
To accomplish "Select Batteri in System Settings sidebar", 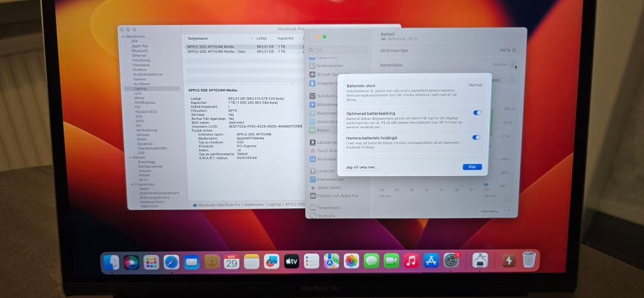I will (x=323, y=130).
